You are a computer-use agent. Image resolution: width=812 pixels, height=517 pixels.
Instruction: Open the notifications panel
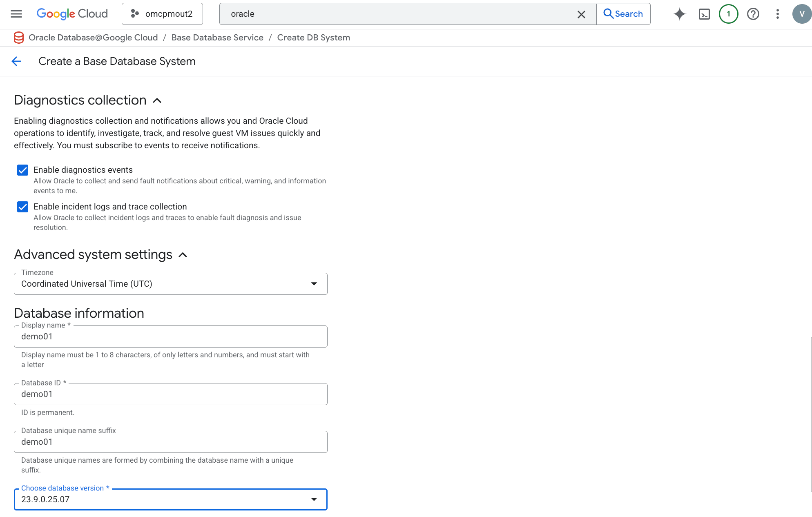tap(728, 13)
